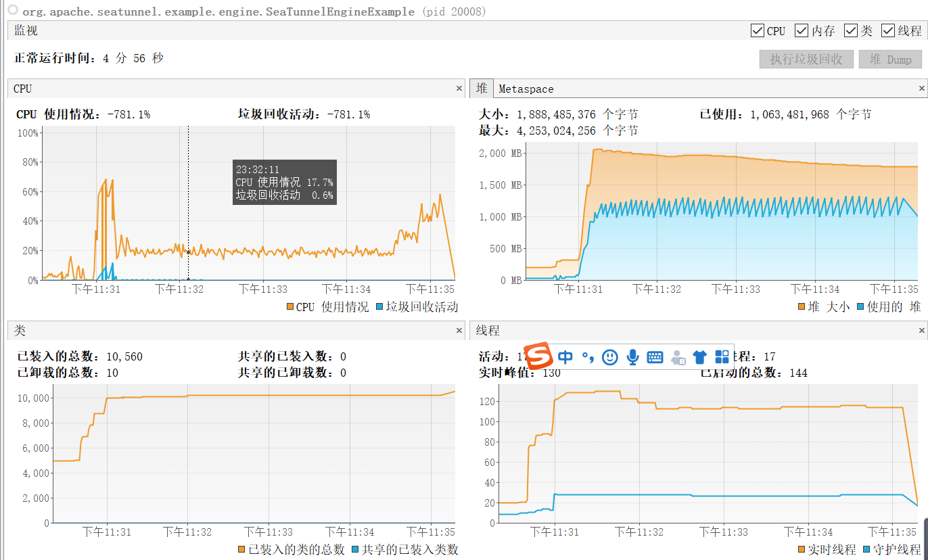
Task: Open the Sogou toolbox grid icon
Action: (722, 356)
